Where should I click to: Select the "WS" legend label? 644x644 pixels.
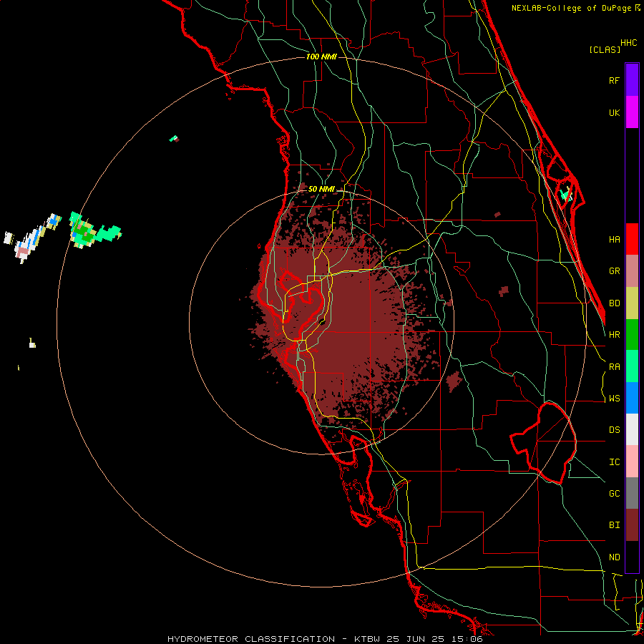click(x=614, y=399)
